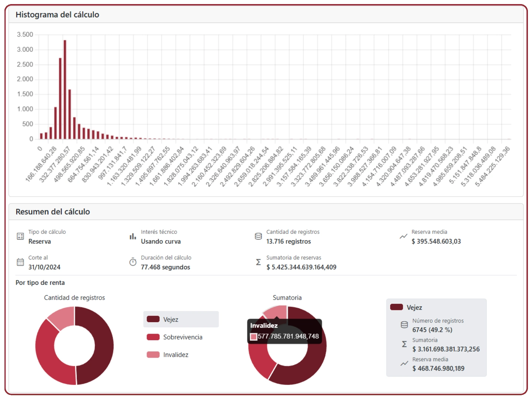Click the tallest bar in the histogram

coord(65,89)
